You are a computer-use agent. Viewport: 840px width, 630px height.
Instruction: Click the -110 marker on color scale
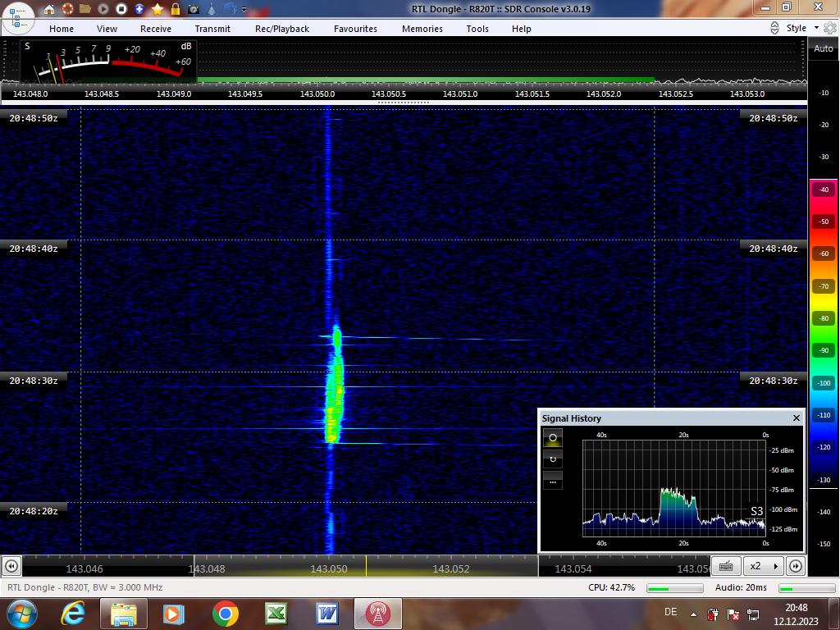(824, 414)
